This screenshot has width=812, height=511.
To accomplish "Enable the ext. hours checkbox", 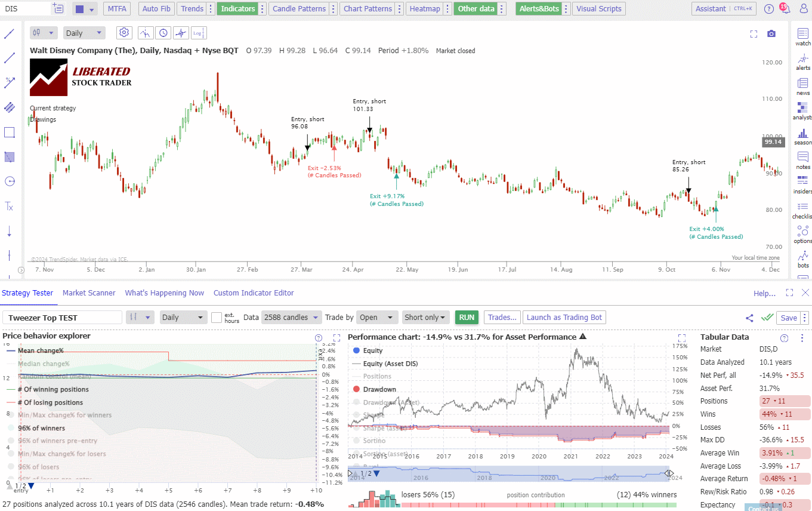I will point(217,317).
